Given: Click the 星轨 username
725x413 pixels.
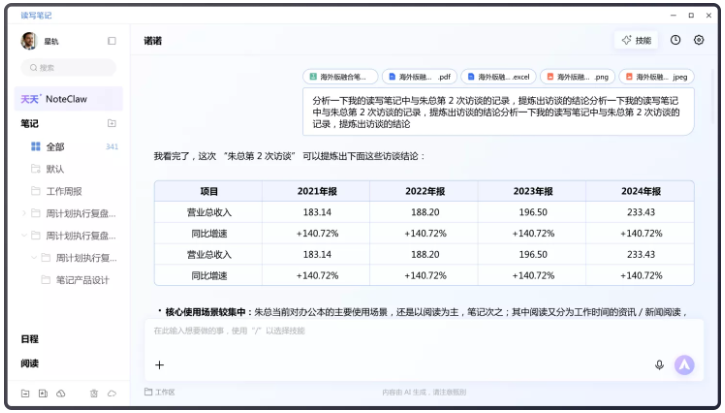Looking at the screenshot, I should [x=51, y=42].
